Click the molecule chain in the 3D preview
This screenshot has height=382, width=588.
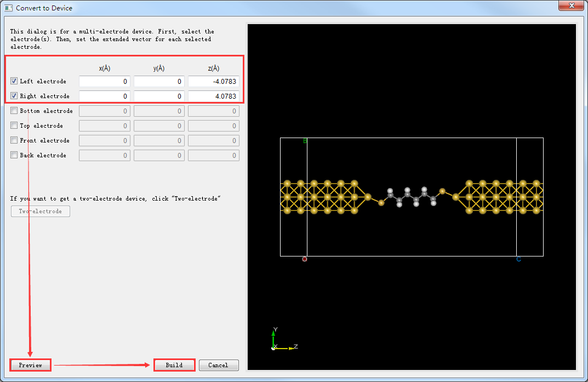(412, 197)
